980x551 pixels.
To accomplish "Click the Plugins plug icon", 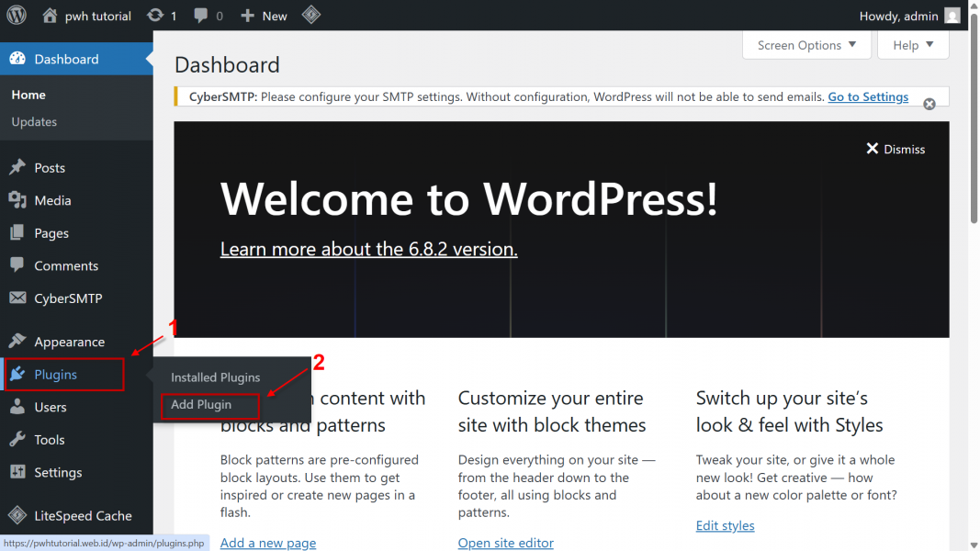I will pos(17,374).
